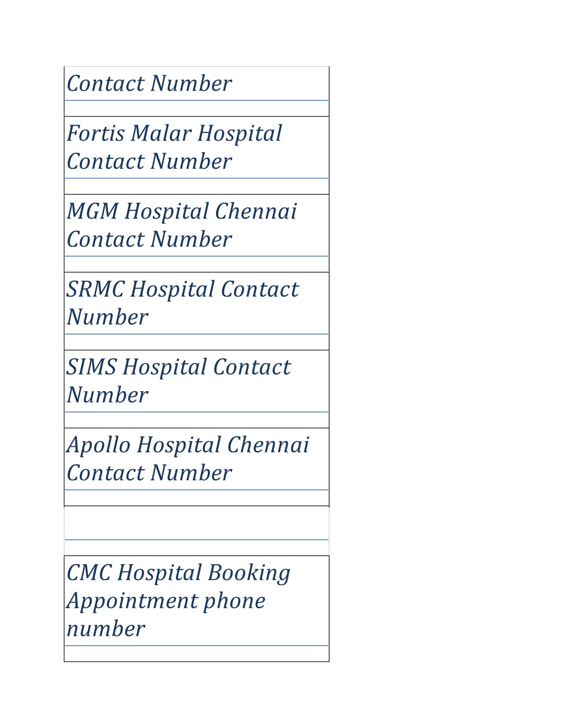The height and width of the screenshot is (728, 563).
Task: Click the empty spacer row below Fortis Malar entry
Action: pos(196,186)
